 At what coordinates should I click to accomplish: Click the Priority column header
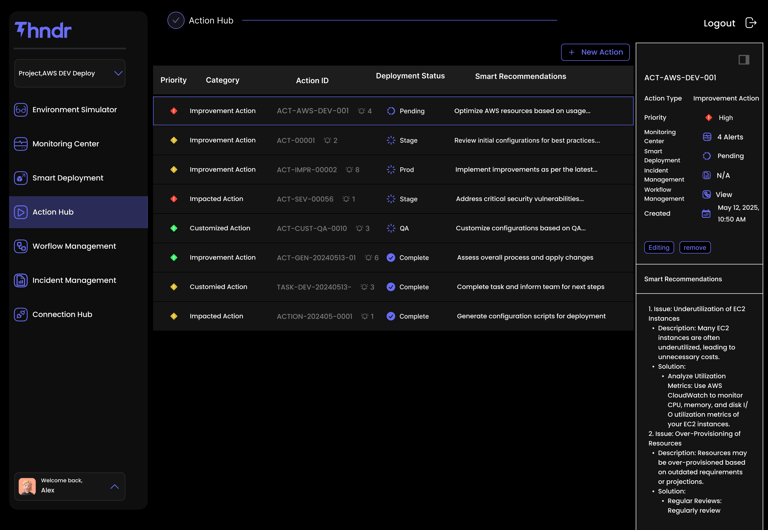click(173, 80)
